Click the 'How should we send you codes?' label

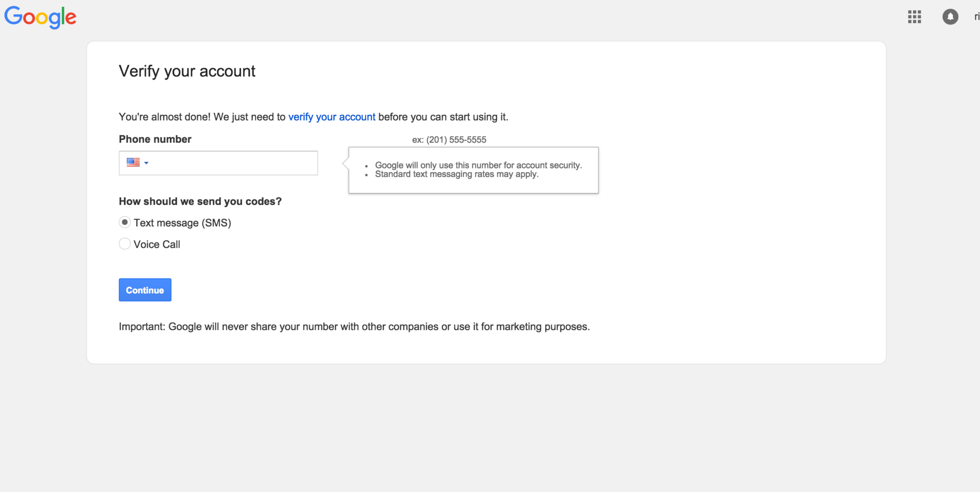(x=200, y=201)
